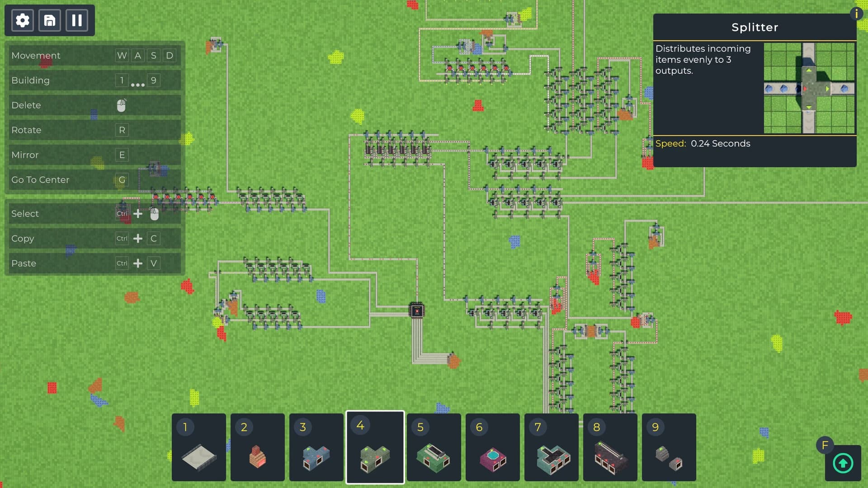The width and height of the screenshot is (868, 488).
Task: Click the yellow info icon in top-right corner
Action: [x=857, y=14]
